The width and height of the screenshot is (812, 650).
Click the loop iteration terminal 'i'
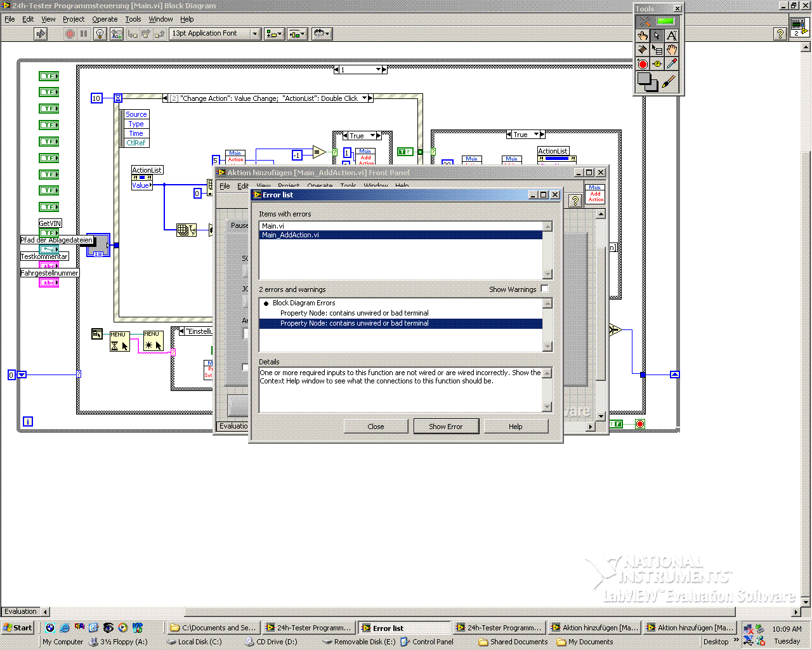click(x=28, y=421)
